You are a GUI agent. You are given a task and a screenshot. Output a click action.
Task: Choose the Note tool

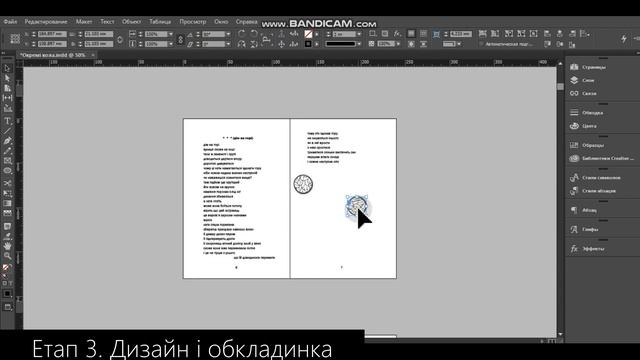pos(7,226)
